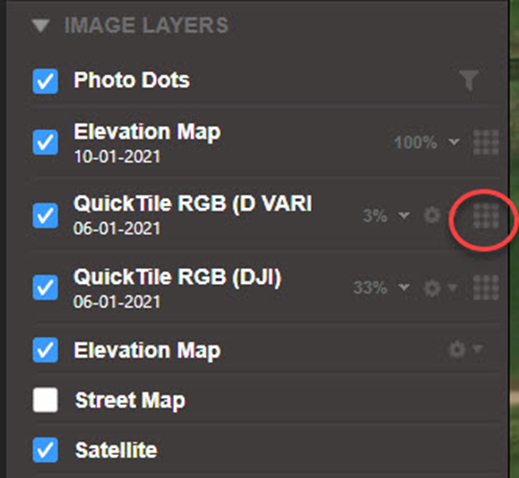Open gear settings for QuickTile RGB (D VARI

pos(432,215)
